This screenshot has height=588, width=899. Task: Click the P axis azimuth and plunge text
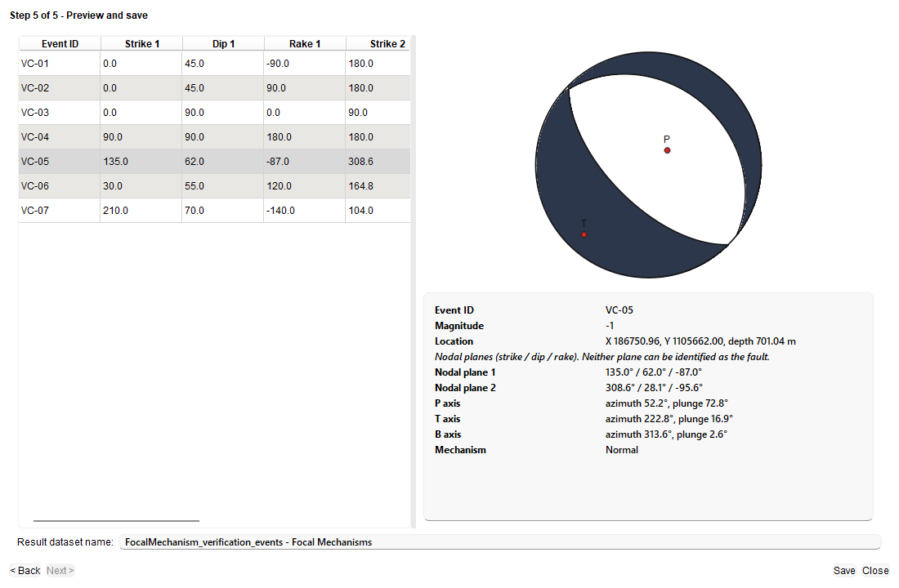[x=667, y=403]
